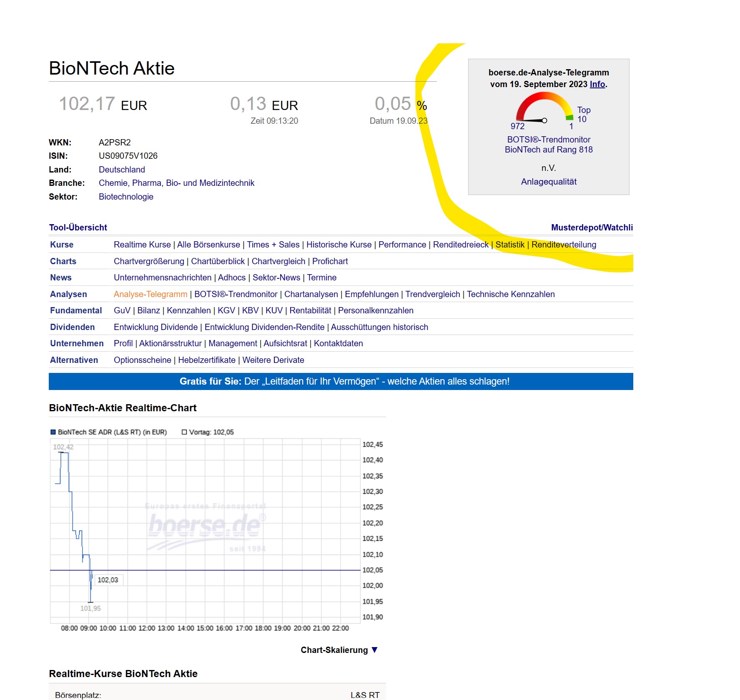Click the Vortag legend square
This screenshot has width=740, height=700.
(184, 432)
